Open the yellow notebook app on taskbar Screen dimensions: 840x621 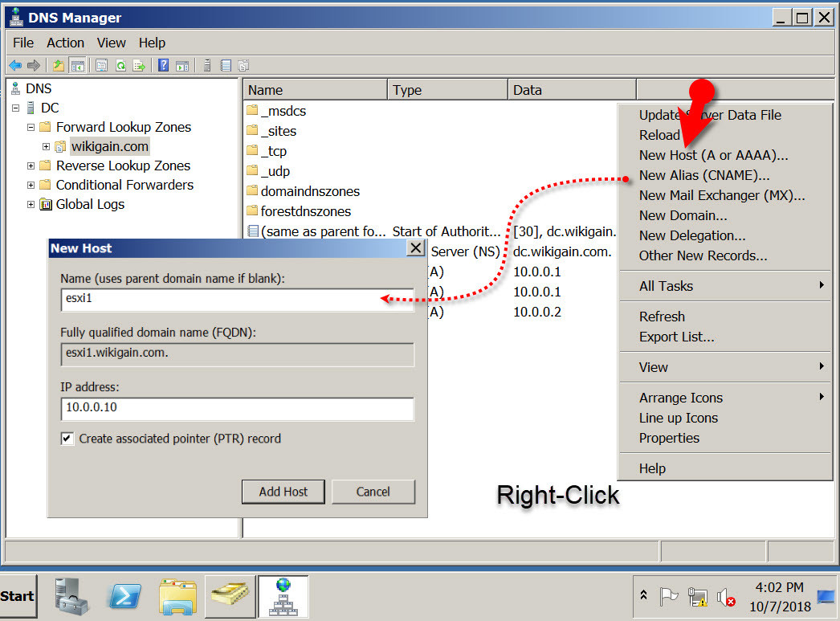[x=230, y=594]
